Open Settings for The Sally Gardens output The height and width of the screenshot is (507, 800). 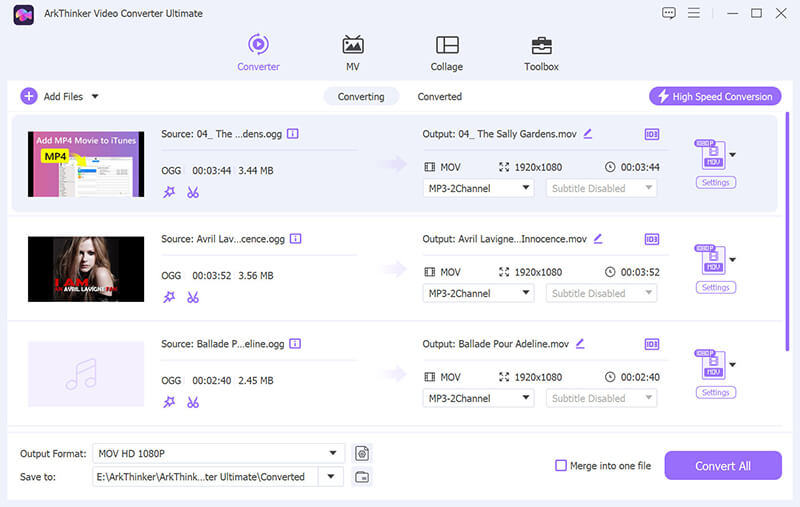tap(715, 182)
